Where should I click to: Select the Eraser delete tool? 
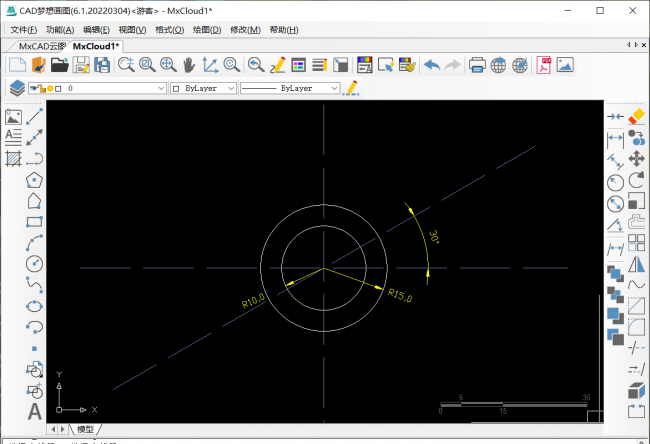tap(636, 116)
